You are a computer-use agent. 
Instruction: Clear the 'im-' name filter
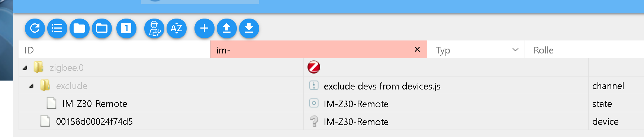click(417, 49)
